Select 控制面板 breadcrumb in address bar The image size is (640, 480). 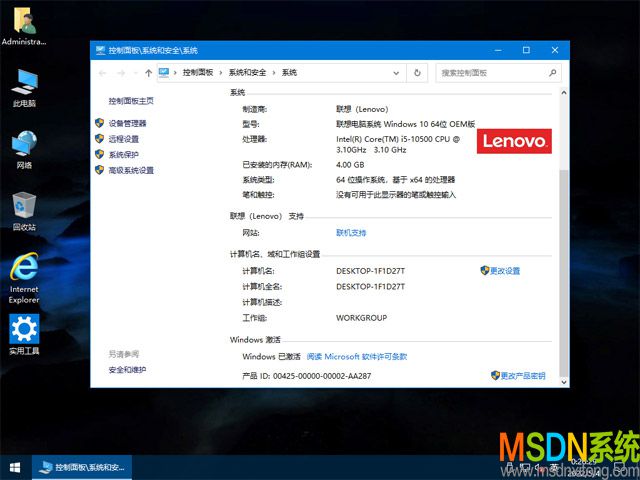coord(198,73)
